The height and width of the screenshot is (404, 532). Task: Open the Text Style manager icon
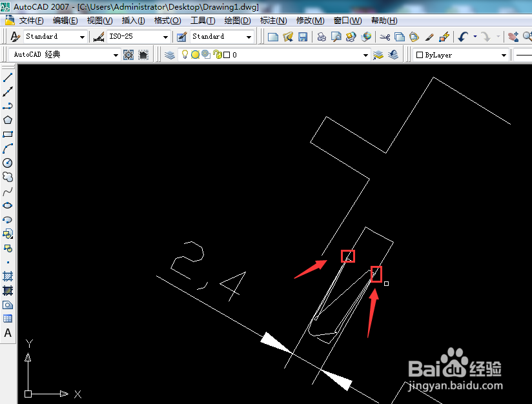[x=15, y=37]
